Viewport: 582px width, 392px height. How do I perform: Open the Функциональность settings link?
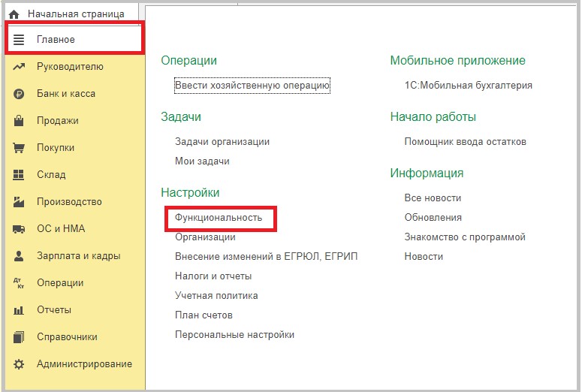coord(219,218)
